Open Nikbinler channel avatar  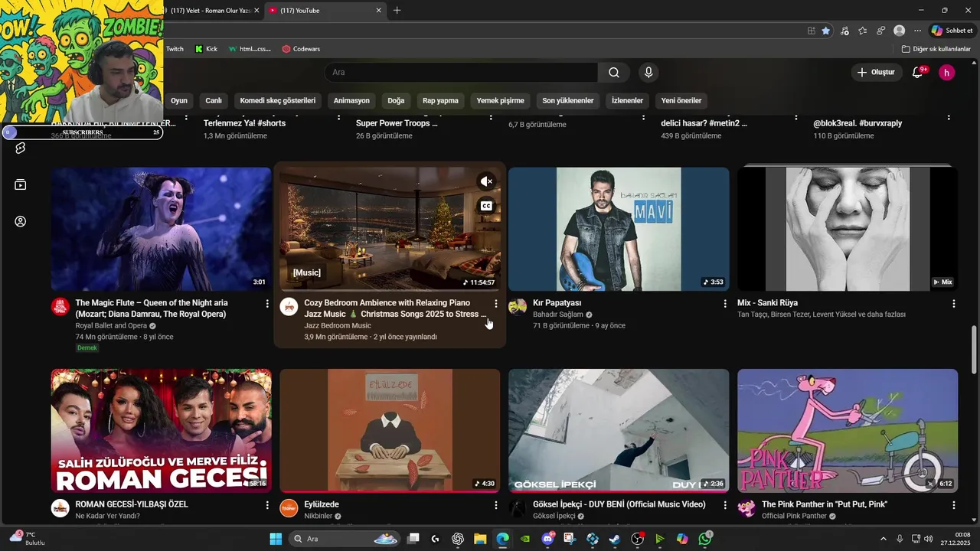coord(289,509)
